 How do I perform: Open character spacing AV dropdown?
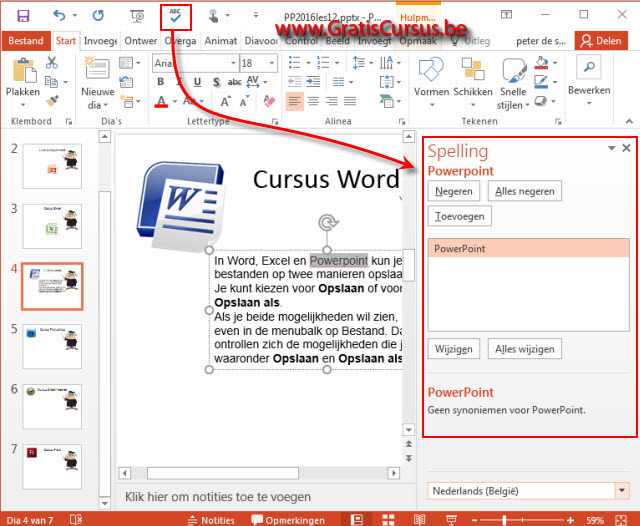point(265,82)
